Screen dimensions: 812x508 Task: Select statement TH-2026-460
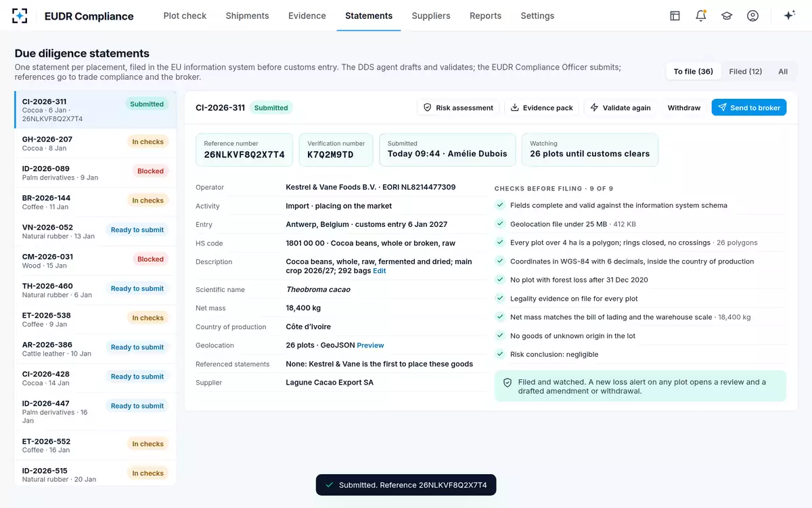[x=95, y=290]
